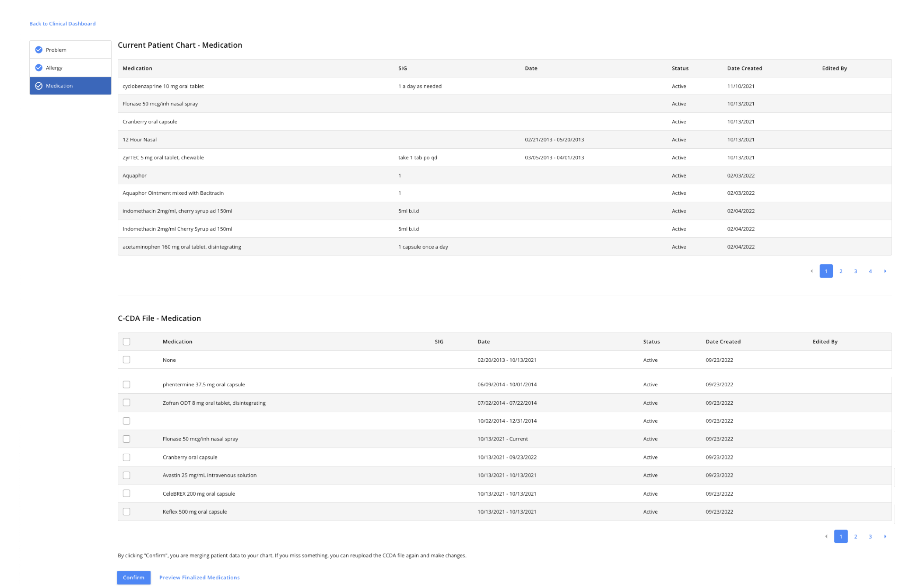
Task: Click the Status column header in Current Patient Chart
Action: 680,68
